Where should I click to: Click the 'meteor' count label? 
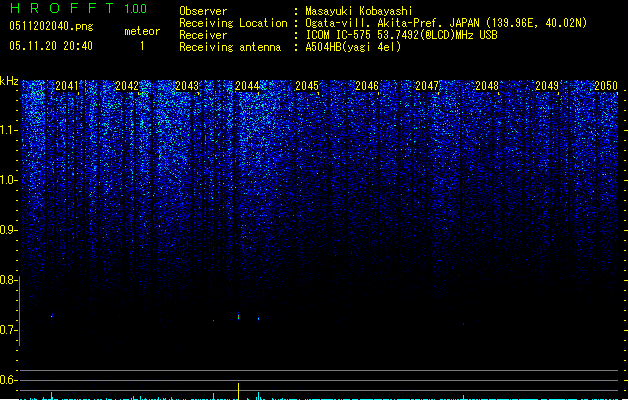click(142, 31)
